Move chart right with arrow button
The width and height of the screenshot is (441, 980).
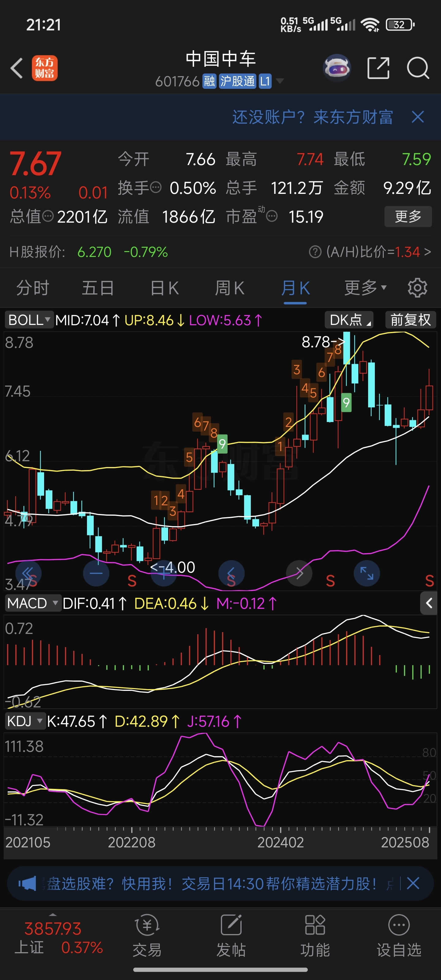point(299,573)
